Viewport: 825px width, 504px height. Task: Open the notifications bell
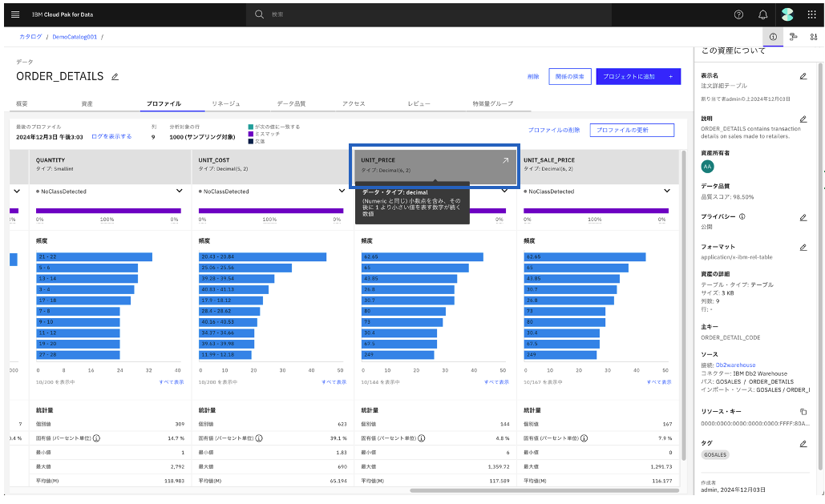763,14
